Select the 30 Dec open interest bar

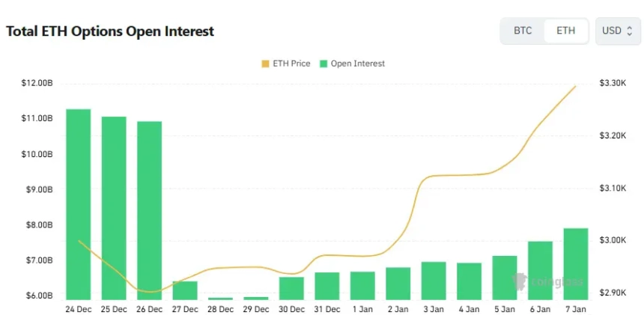(291, 288)
